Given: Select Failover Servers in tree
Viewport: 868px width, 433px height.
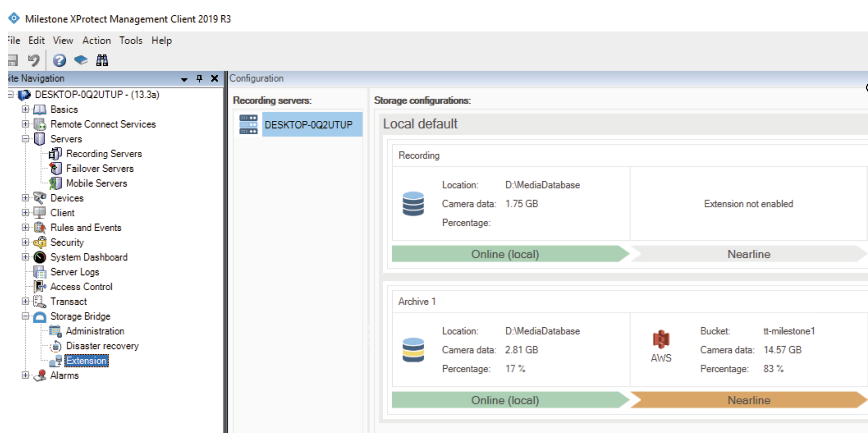Looking at the screenshot, I should coord(100,169).
